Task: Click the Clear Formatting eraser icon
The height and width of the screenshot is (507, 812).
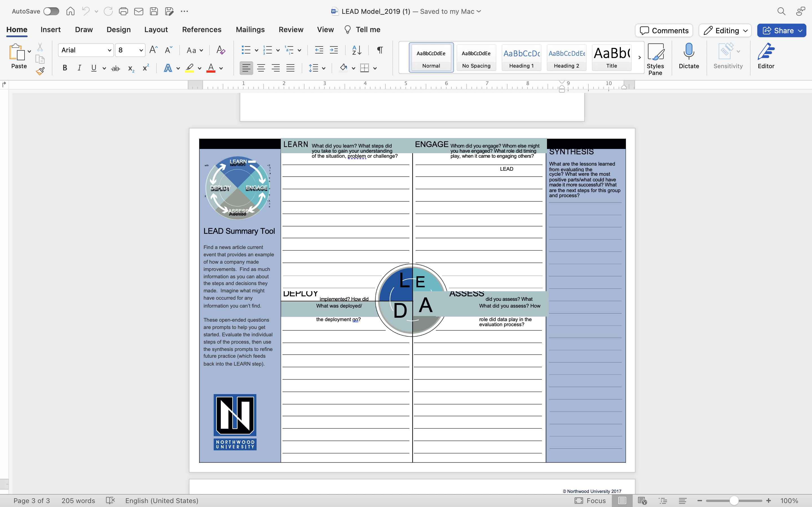Action: pos(220,50)
